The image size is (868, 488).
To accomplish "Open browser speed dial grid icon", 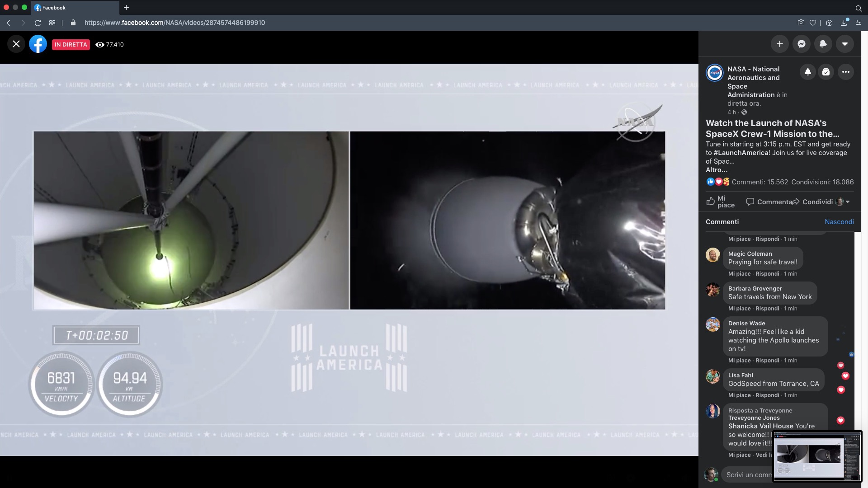I will click(x=52, y=23).
